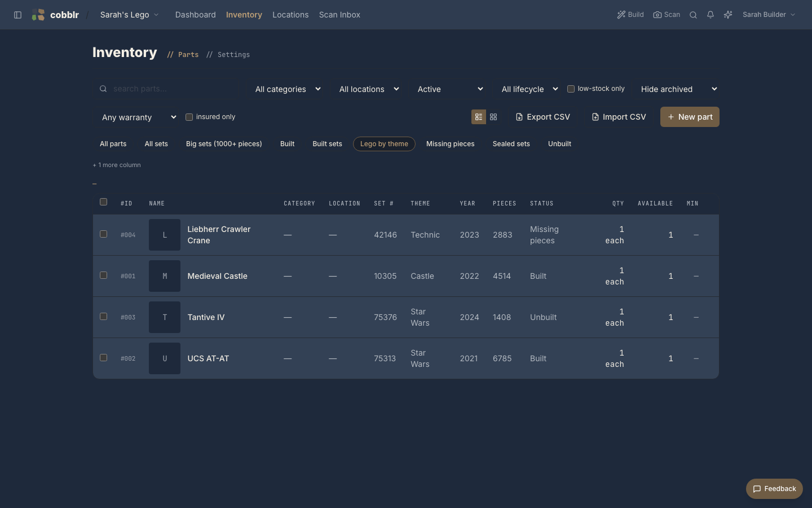812x508 pixels.
Task: Toggle the sidebar panel icon
Action: pyautogui.click(x=17, y=15)
